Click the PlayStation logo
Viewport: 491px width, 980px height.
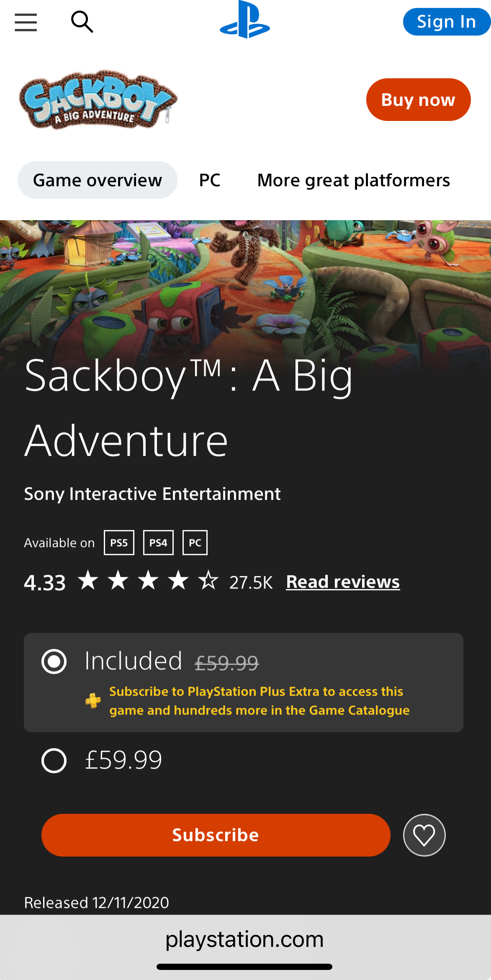tap(245, 20)
